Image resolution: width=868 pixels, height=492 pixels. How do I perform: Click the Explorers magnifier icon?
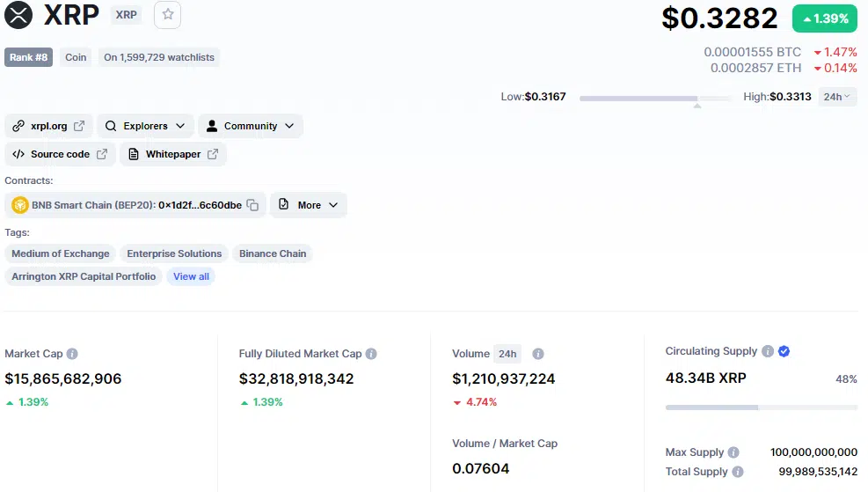[111, 126]
